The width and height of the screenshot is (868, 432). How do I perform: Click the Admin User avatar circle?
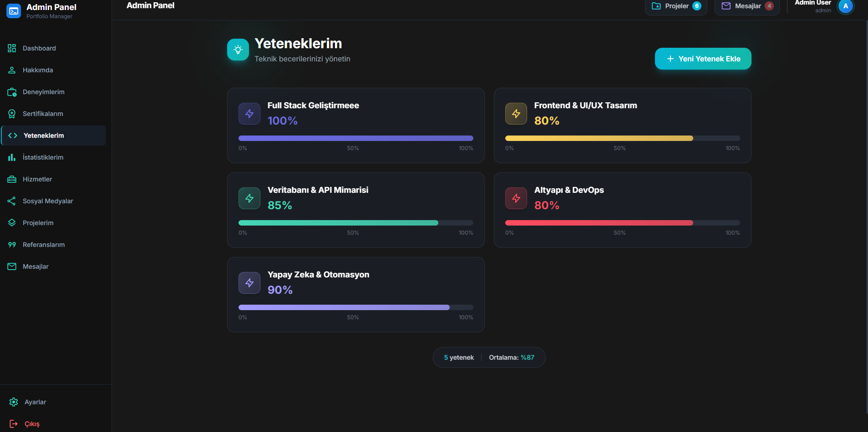[845, 7]
